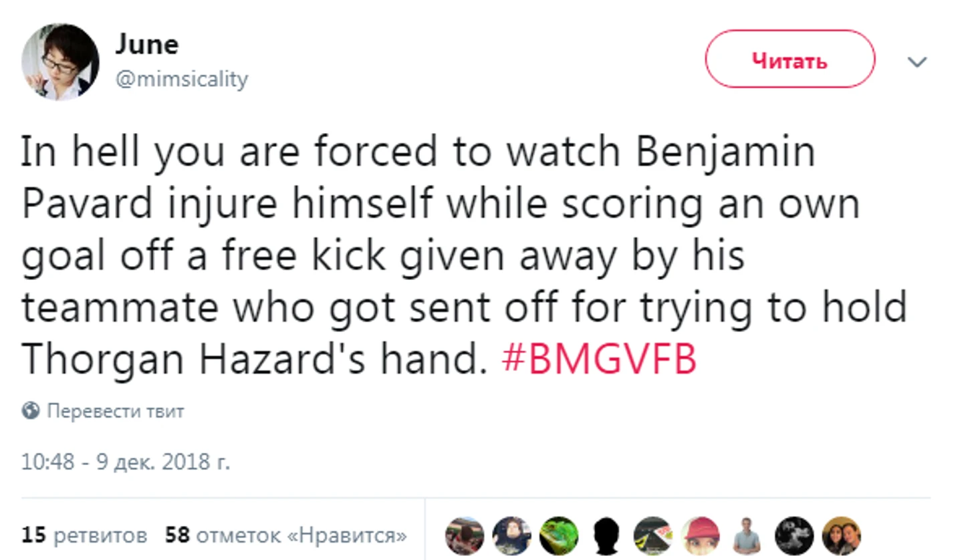Viewport: 976px width, 560px height.
Task: Click the green frog liker avatar
Action: (x=559, y=535)
